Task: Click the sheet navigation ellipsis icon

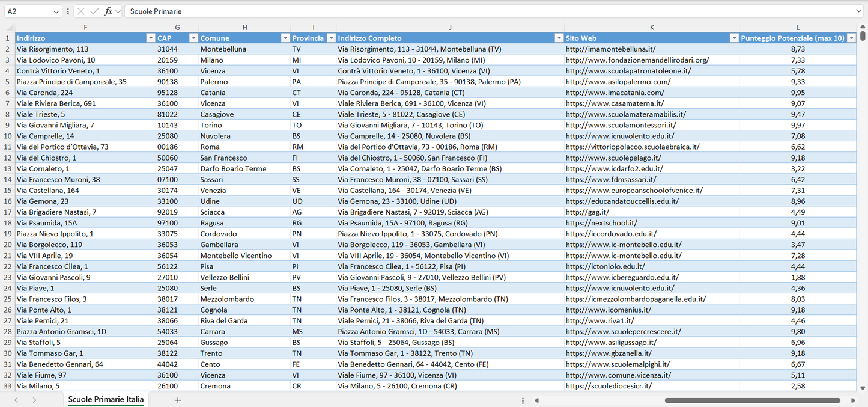Action: pos(522,399)
